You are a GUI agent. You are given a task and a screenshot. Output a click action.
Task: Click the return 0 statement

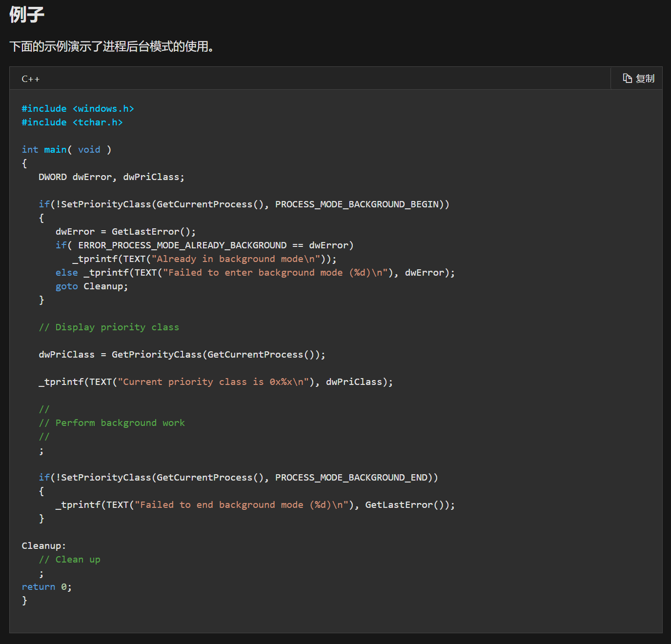(46, 587)
